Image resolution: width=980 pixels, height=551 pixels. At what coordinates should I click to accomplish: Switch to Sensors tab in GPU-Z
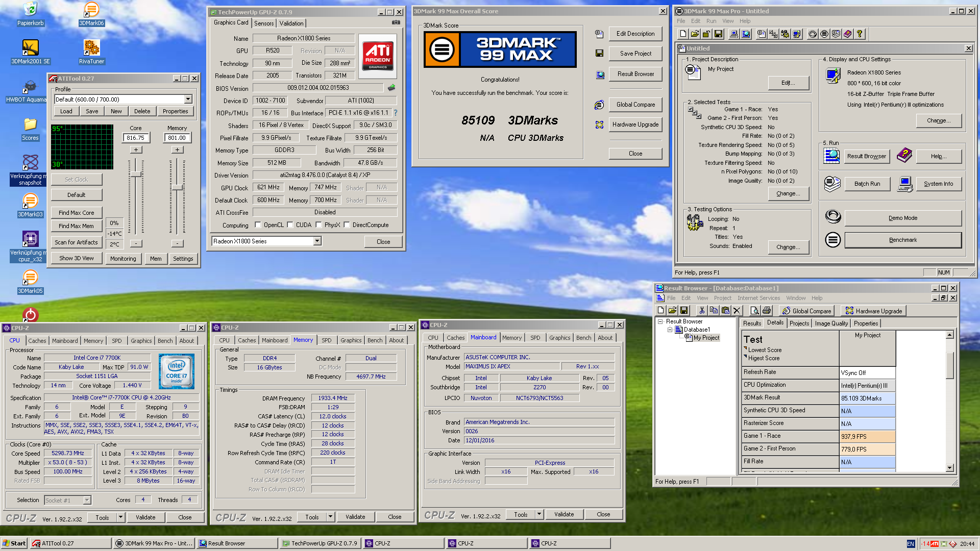click(x=264, y=23)
